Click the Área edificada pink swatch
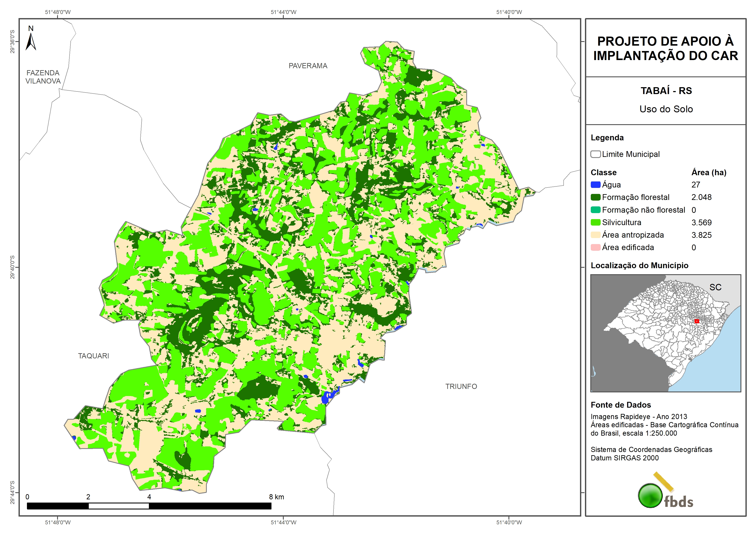 click(595, 248)
